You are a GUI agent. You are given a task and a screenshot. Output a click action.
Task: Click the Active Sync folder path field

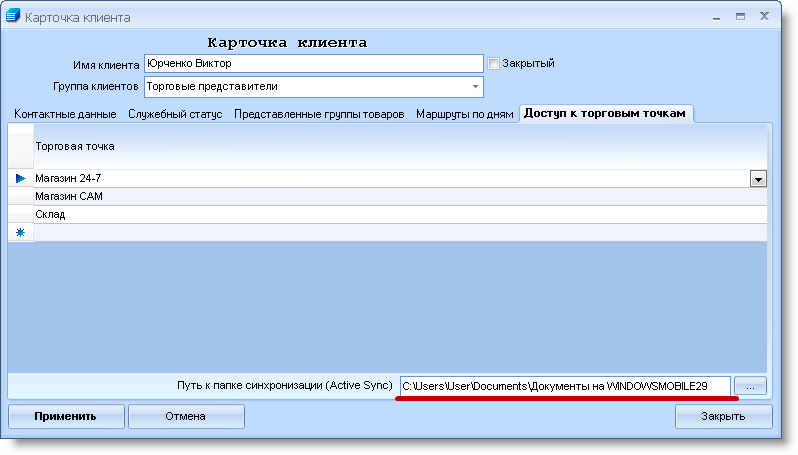coord(564,385)
